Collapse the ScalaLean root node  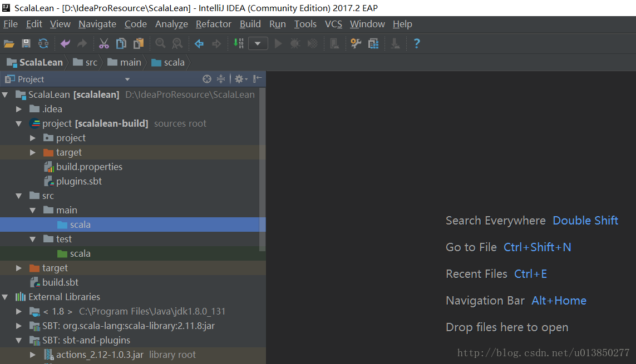pos(5,94)
